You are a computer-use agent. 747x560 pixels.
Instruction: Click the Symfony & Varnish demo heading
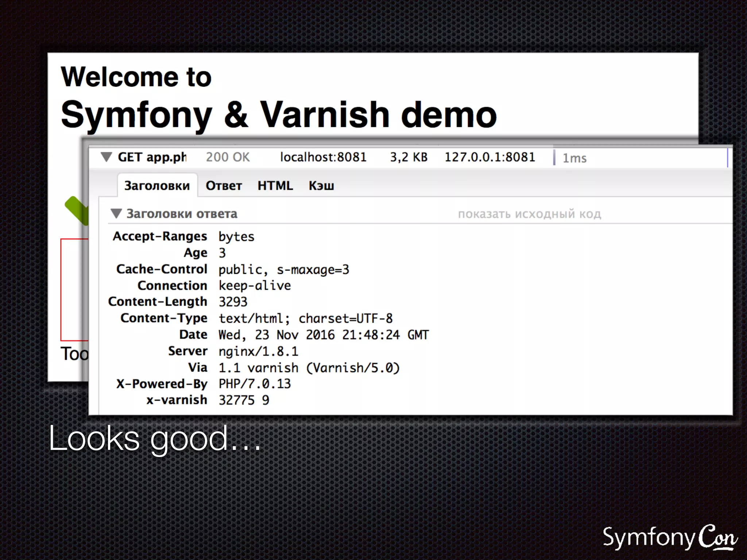tap(279, 115)
